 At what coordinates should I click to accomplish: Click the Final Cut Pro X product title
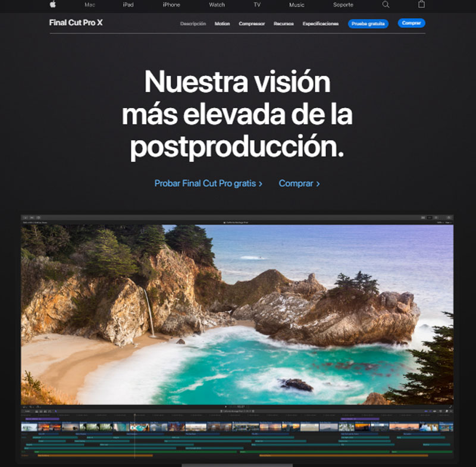(76, 23)
